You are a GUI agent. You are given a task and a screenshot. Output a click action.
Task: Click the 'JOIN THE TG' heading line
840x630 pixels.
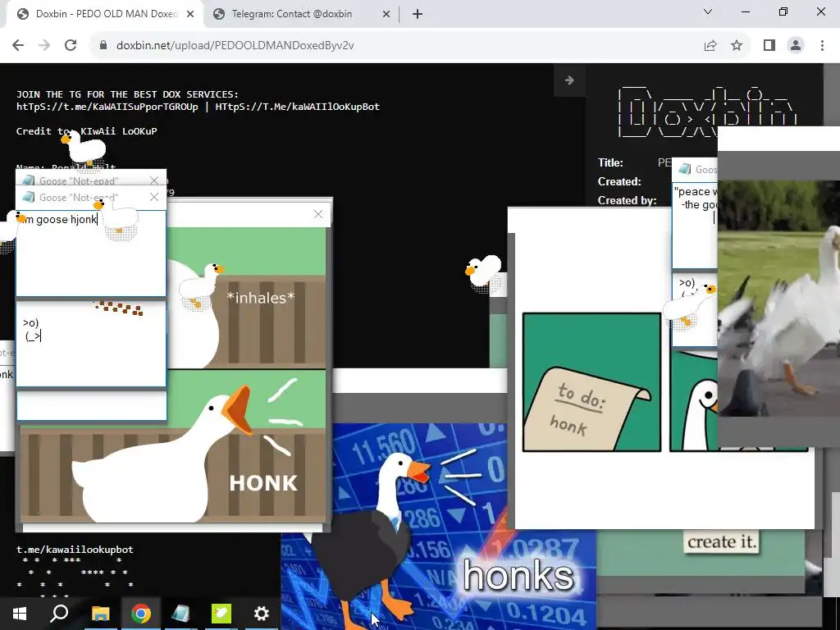127,94
